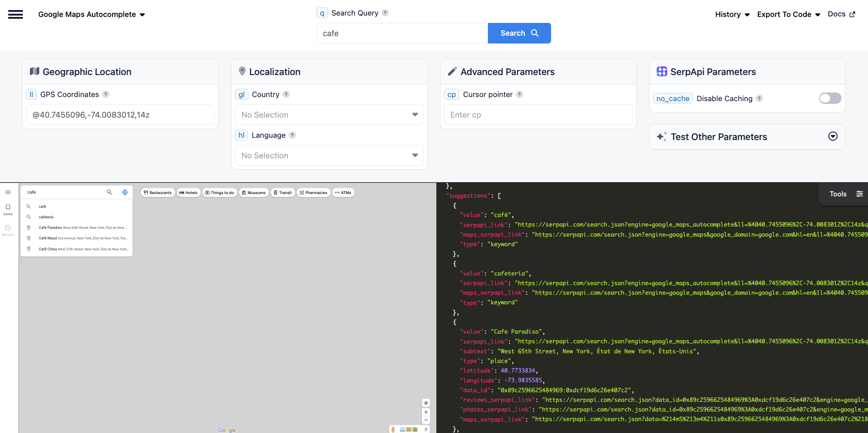868x433 pixels.
Task: Click the maps search magnifier icon
Action: 109,192
